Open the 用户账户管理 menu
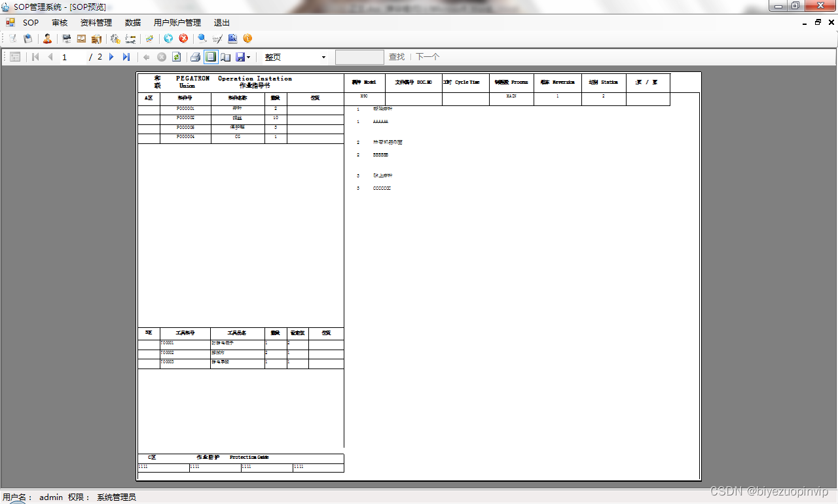The width and height of the screenshot is (838, 504). pos(177,22)
